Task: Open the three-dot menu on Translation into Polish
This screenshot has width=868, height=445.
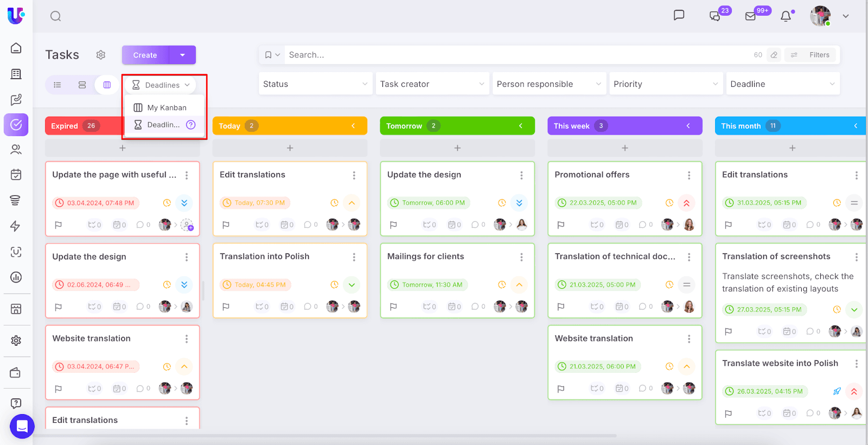Action: [354, 257]
